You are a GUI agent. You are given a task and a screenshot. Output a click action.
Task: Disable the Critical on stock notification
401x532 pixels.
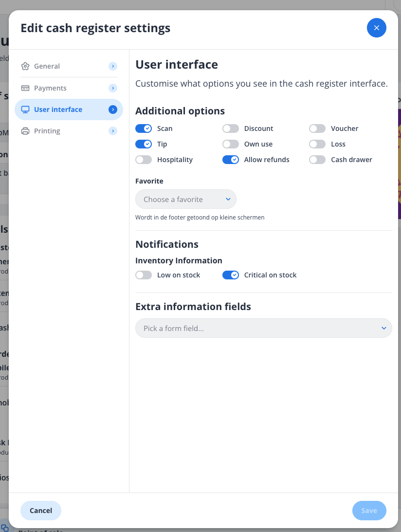click(230, 275)
